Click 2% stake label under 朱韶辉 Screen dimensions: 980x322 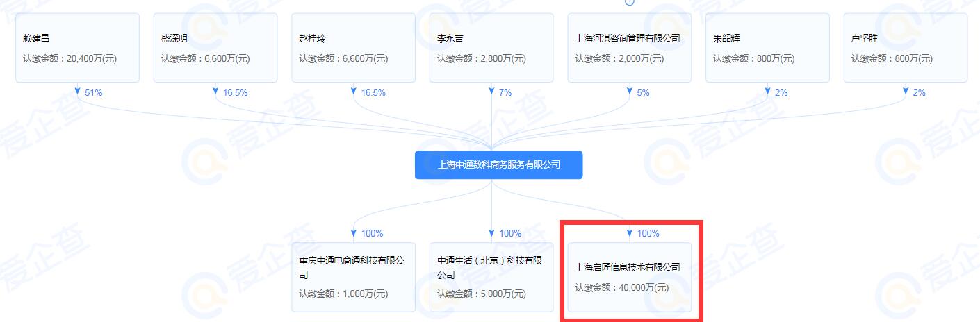781,92
